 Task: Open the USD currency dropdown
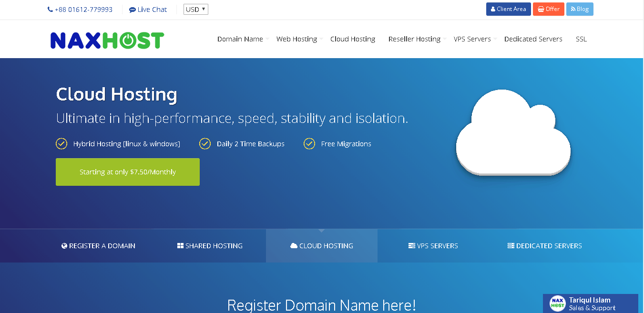(x=196, y=9)
